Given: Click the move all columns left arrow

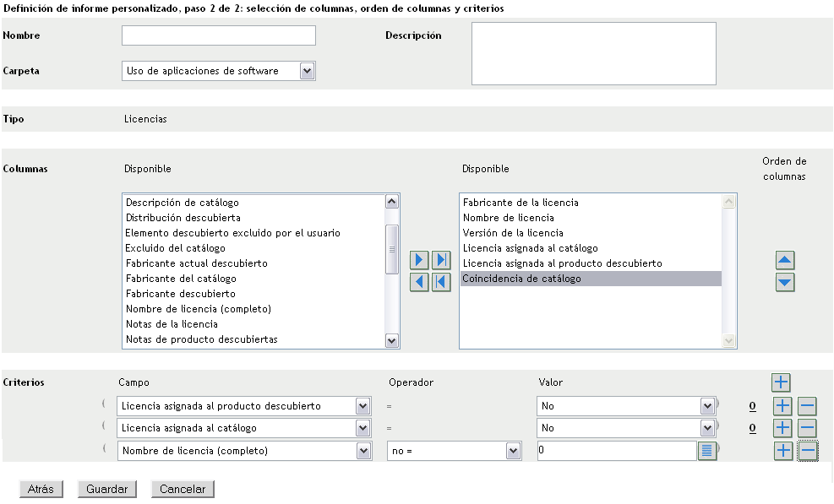Looking at the screenshot, I should coord(440,282).
